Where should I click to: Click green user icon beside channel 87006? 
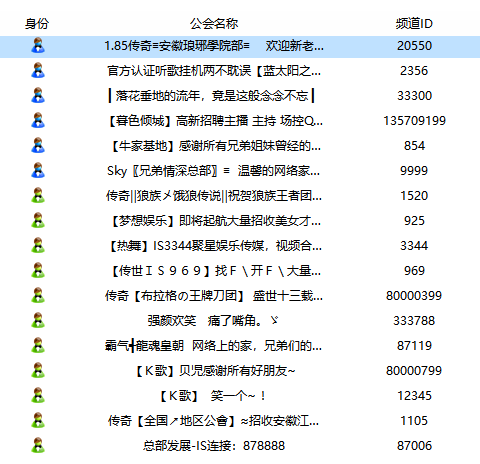point(38,446)
